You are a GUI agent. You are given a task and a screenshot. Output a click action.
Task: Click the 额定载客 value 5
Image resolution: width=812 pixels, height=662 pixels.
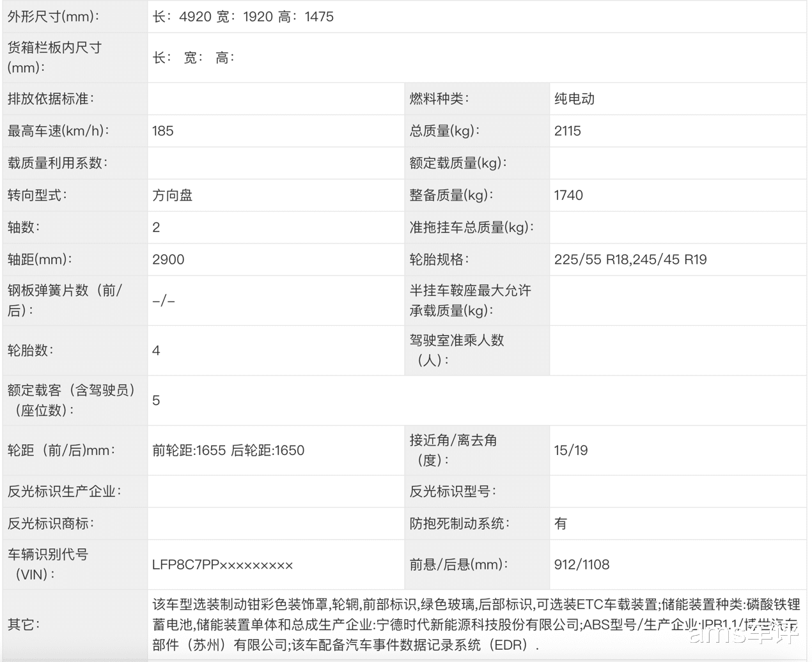tap(155, 401)
